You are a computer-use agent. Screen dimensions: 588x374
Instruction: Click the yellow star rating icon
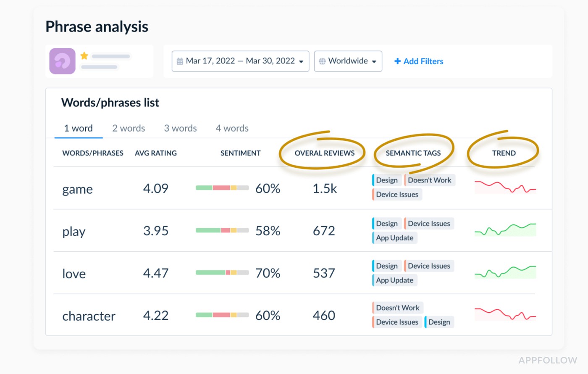pyautogui.click(x=84, y=55)
